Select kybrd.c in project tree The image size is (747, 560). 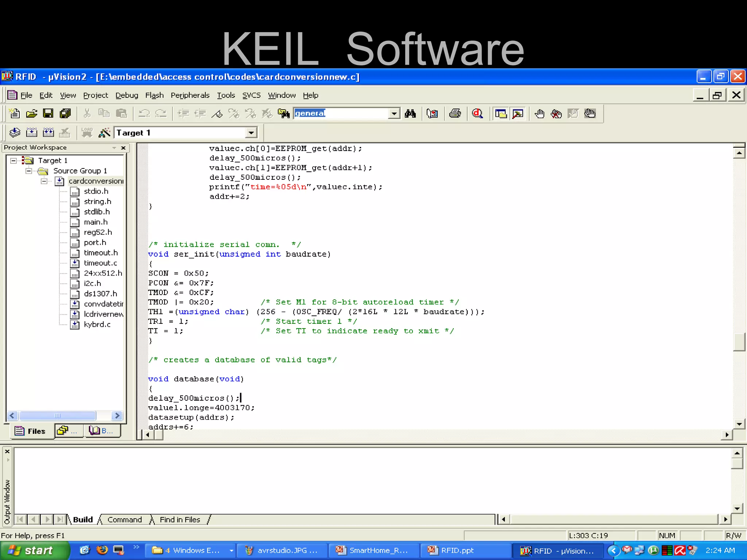(x=97, y=324)
